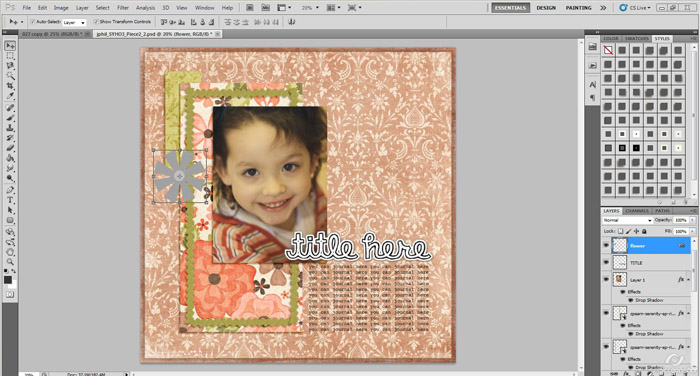Open the Character panel icon
The width and height of the screenshot is (700, 376).
[592, 84]
